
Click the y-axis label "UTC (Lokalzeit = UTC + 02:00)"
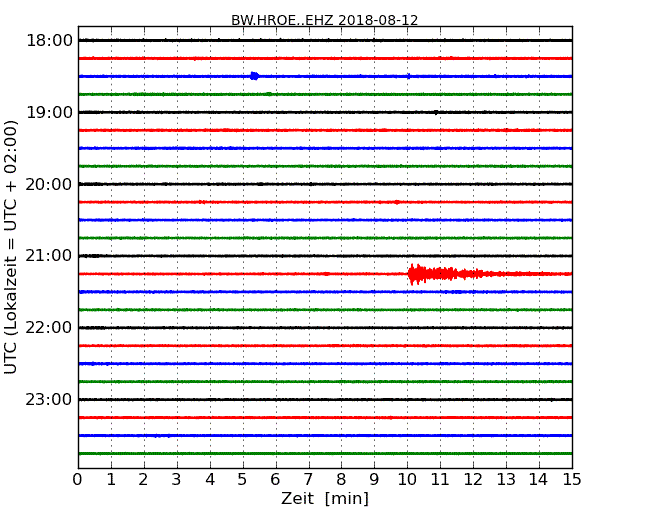[11, 247]
